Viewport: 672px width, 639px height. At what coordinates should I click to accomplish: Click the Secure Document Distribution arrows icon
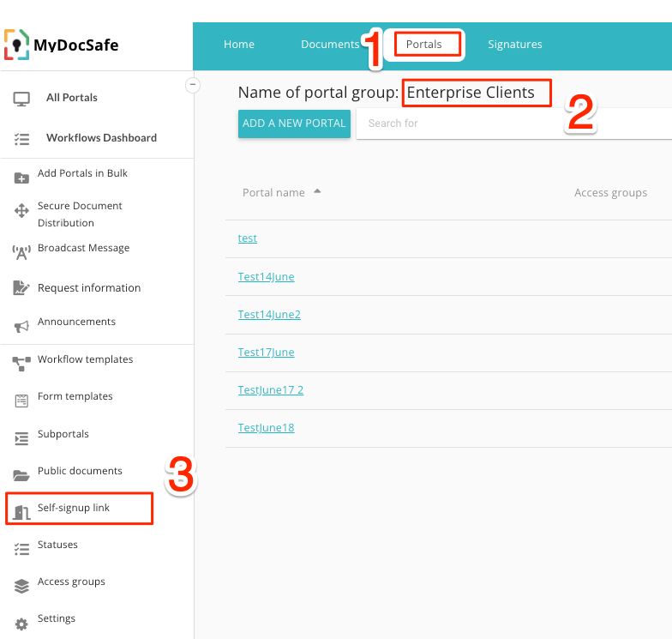tap(21, 211)
